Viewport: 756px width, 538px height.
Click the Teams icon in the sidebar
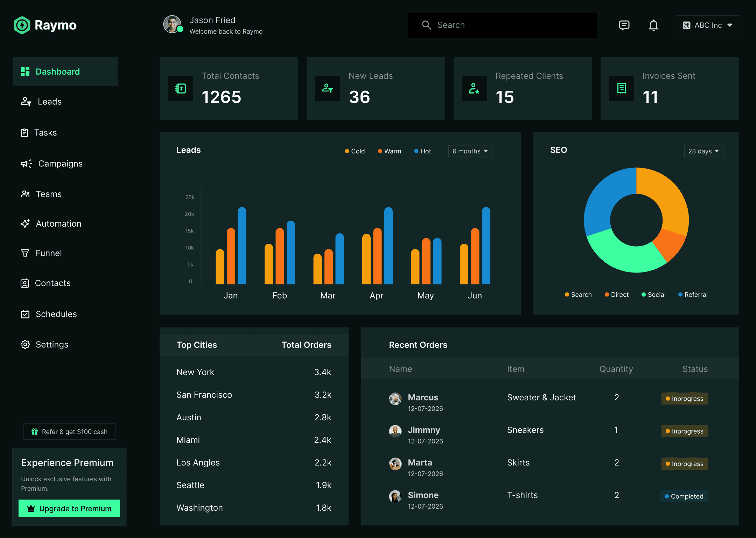(25, 194)
